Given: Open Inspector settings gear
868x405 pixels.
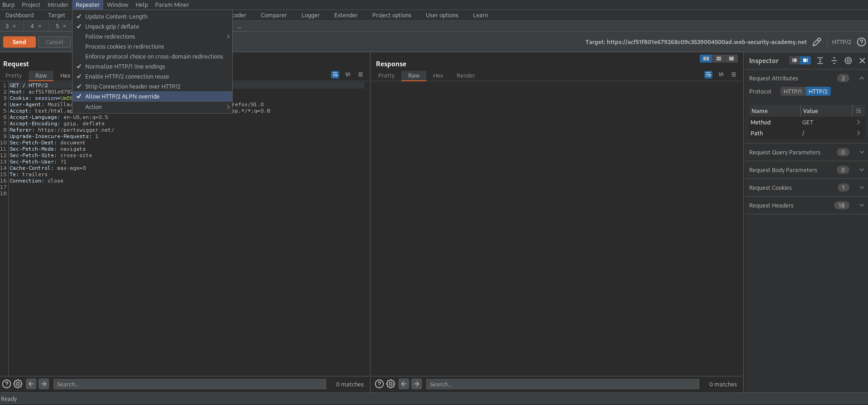Looking at the screenshot, I should [x=848, y=60].
